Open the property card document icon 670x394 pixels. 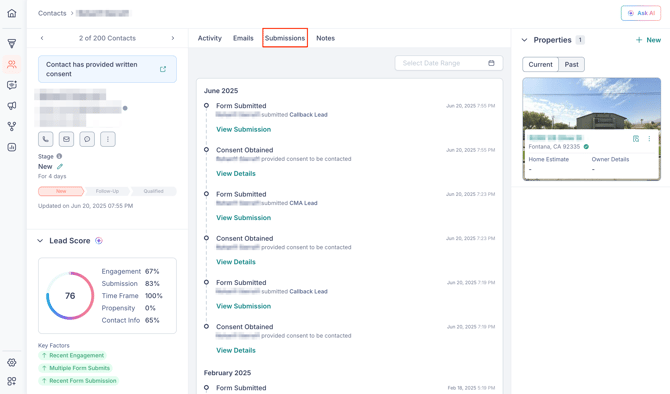click(x=636, y=138)
